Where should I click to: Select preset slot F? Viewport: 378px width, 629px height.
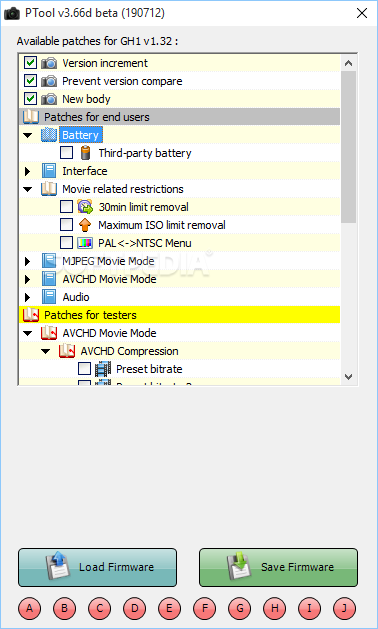tap(205, 609)
